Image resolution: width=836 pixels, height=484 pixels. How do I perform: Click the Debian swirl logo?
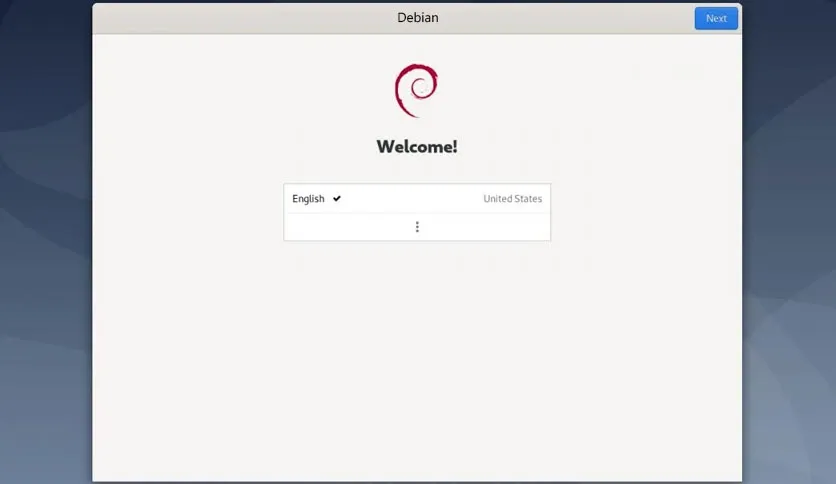click(416, 91)
